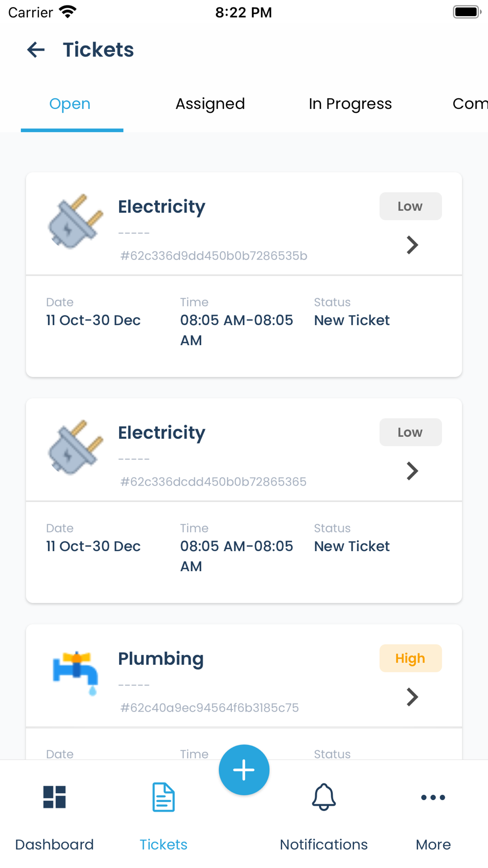This screenshot has width=488, height=868.
Task: Tap the blue plus add-ticket button
Action: [x=244, y=770]
